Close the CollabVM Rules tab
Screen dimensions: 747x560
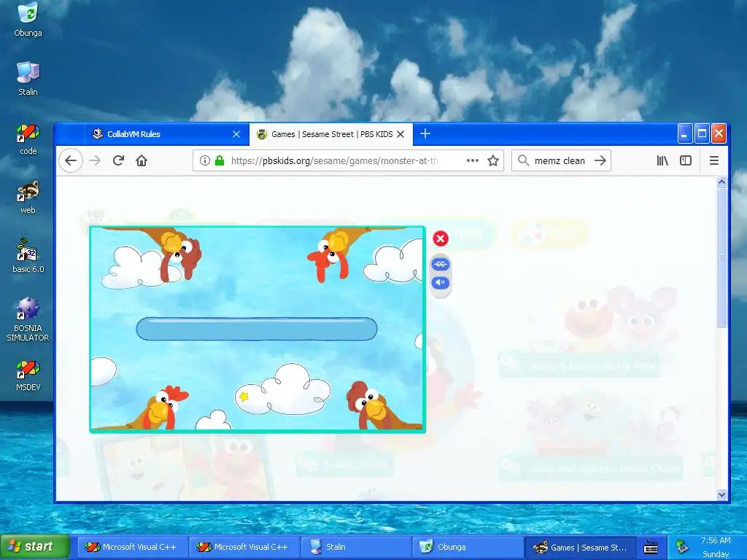236,134
